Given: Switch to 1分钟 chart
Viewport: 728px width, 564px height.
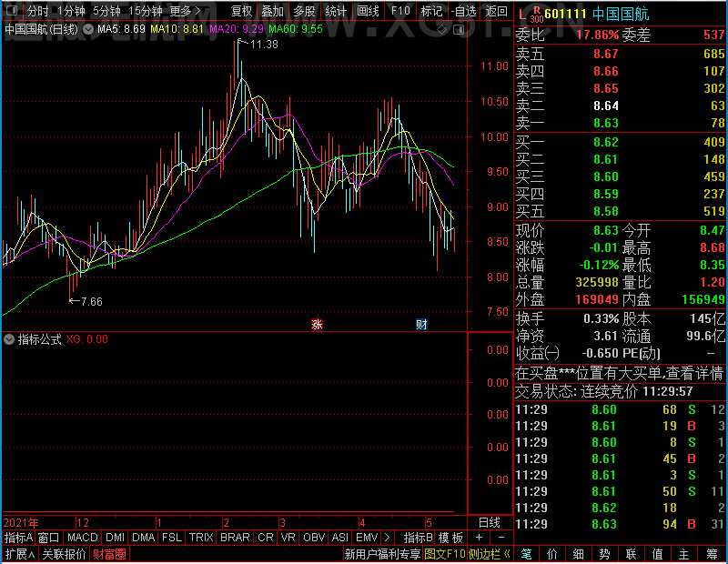Looking at the screenshot, I should (x=71, y=11).
